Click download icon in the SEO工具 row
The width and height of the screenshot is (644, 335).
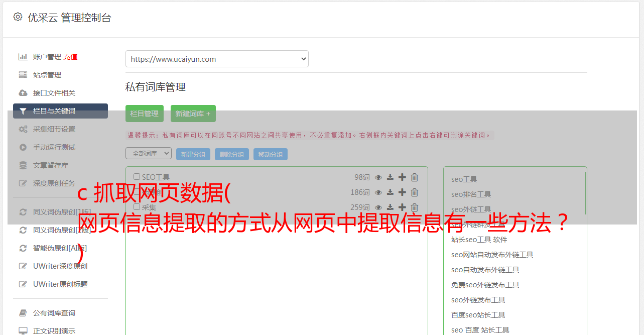390,177
